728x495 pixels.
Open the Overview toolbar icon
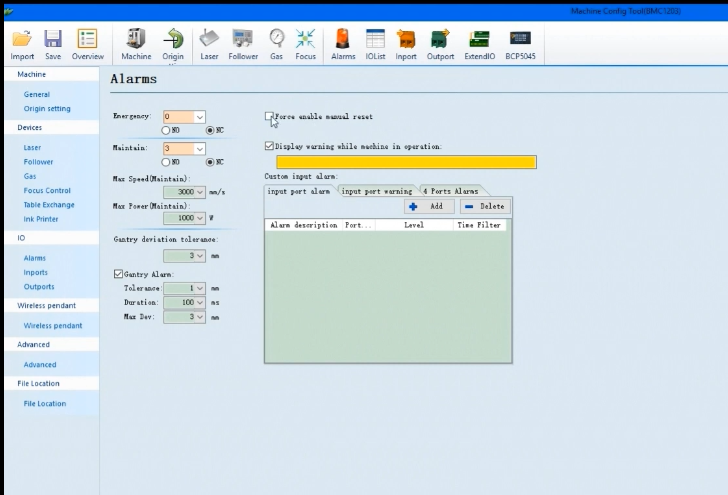87,39
